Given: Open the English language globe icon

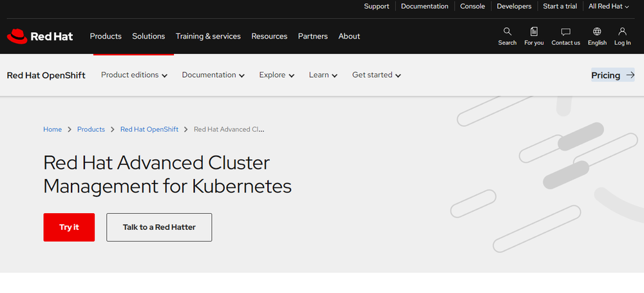Looking at the screenshot, I should pyautogui.click(x=597, y=32).
